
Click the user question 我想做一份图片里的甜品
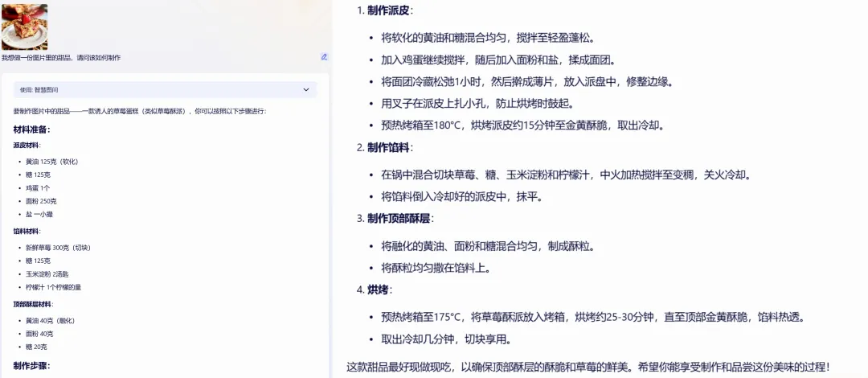61,58
